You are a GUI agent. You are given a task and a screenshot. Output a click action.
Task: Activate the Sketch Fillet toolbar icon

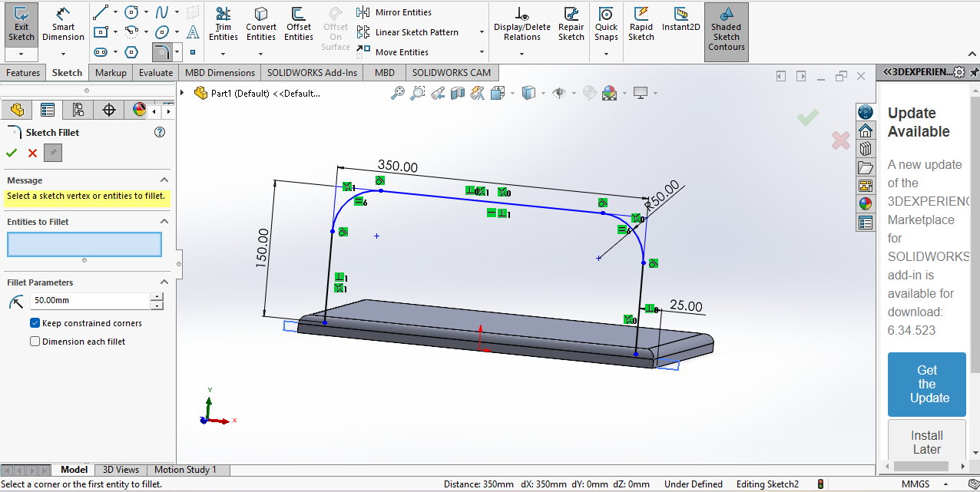[x=162, y=52]
